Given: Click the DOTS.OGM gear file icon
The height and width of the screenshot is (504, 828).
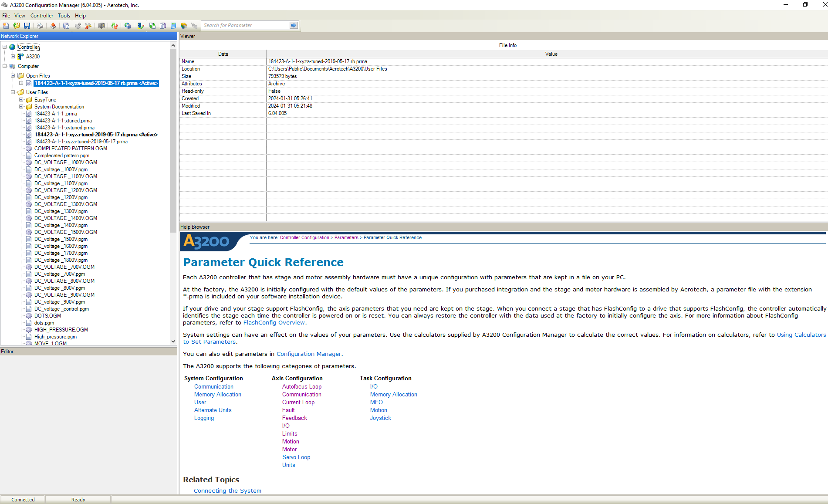Looking at the screenshot, I should click(29, 316).
